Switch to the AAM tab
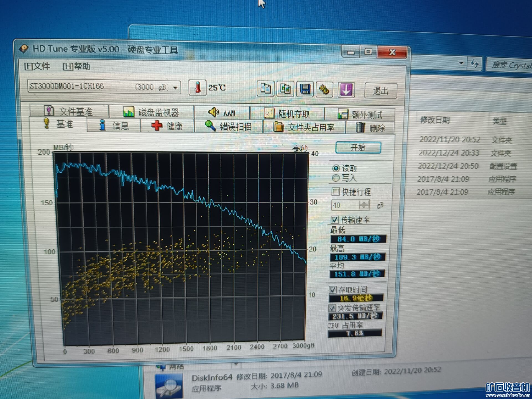This screenshot has width=532, height=399. point(222,113)
